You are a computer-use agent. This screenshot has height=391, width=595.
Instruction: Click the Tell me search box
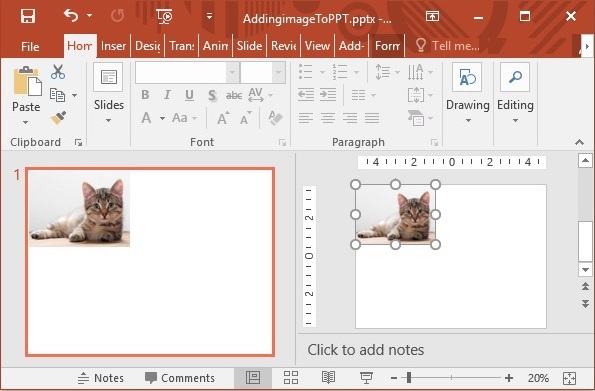point(448,46)
